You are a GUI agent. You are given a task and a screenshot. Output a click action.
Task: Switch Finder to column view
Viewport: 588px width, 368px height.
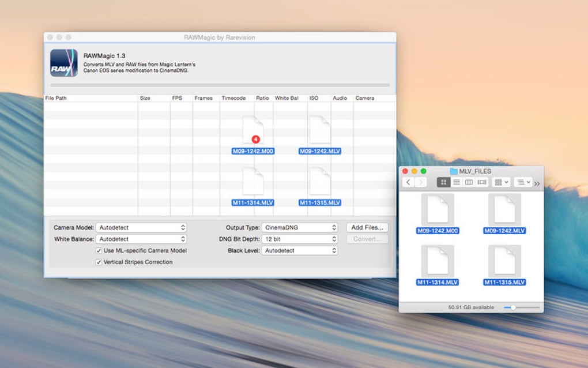[469, 182]
